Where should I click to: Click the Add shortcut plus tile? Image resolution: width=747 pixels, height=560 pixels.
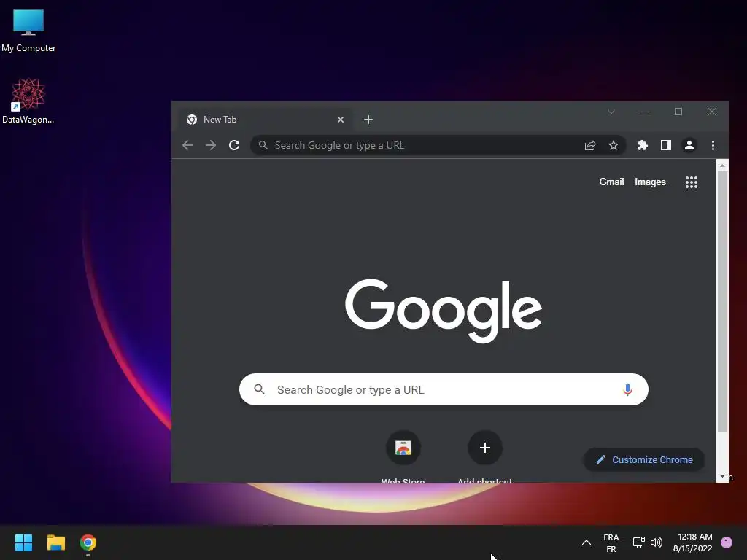pos(485,448)
